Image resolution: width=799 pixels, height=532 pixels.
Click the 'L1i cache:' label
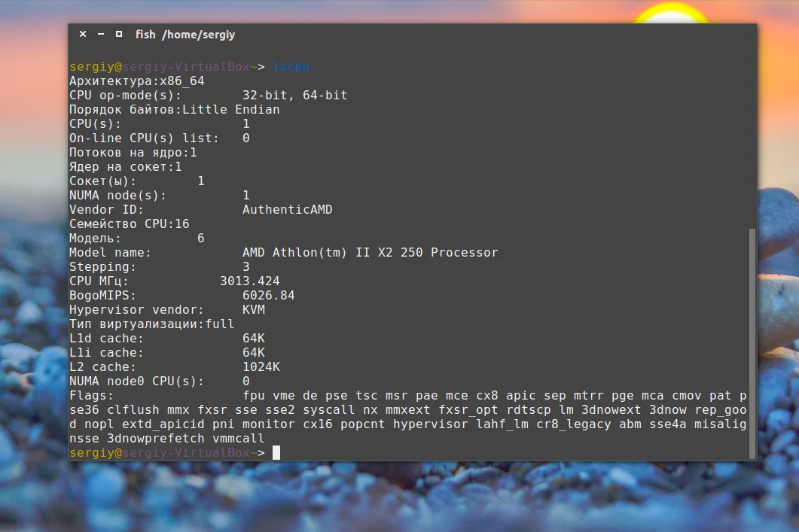106,351
